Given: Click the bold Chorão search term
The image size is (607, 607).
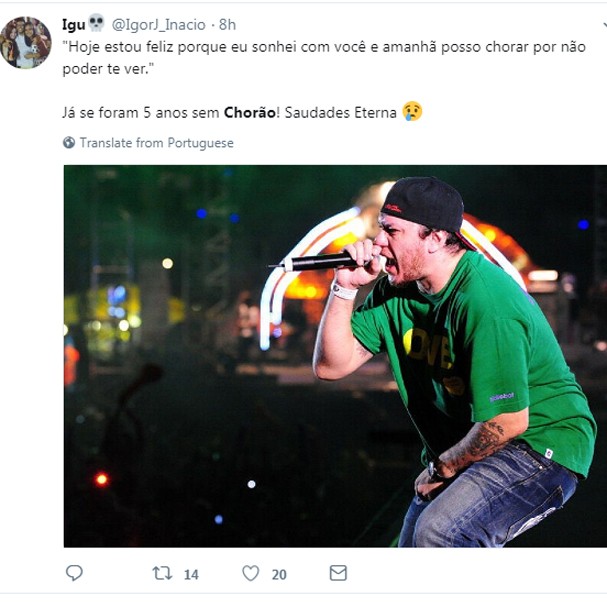Looking at the screenshot, I should click(x=250, y=113).
